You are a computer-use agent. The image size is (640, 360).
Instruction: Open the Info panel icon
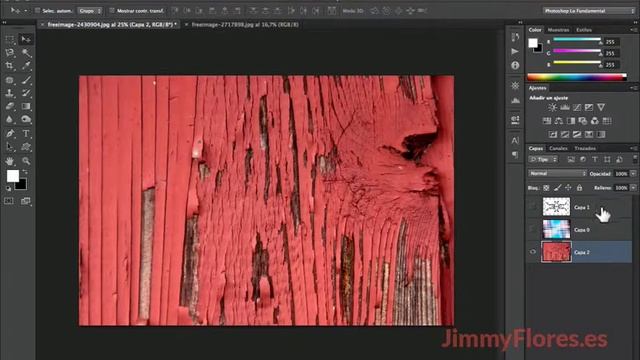[515, 65]
